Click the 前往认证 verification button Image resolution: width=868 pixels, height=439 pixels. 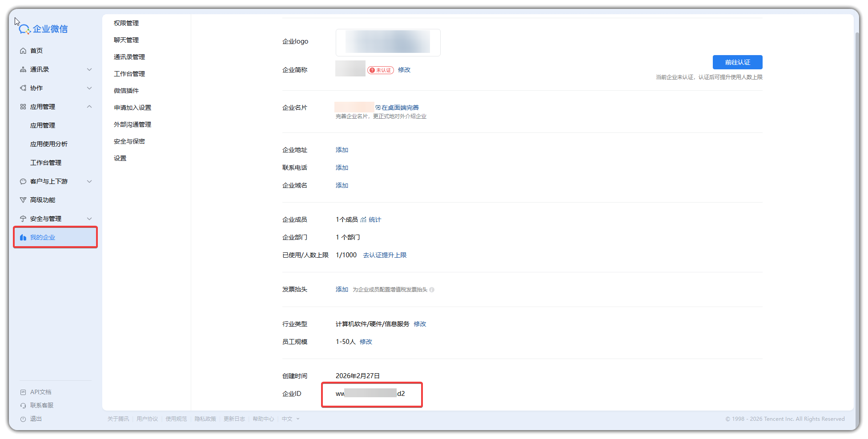point(737,62)
